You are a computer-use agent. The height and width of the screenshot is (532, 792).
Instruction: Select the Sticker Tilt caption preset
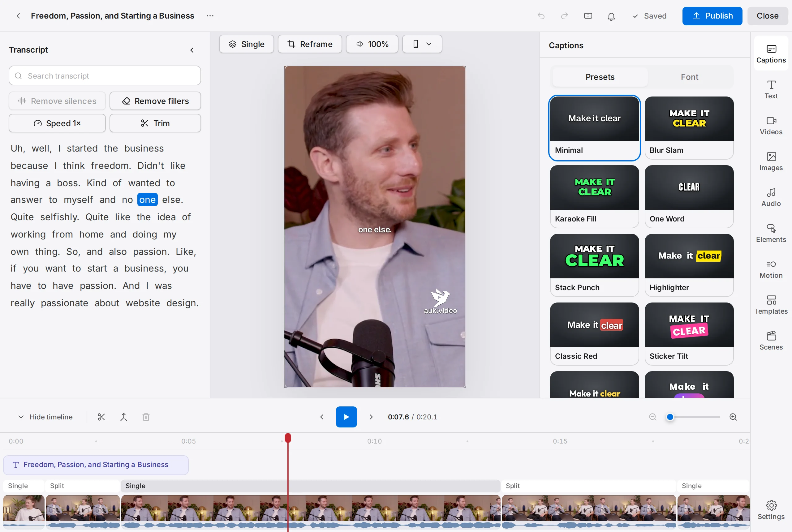689,334
